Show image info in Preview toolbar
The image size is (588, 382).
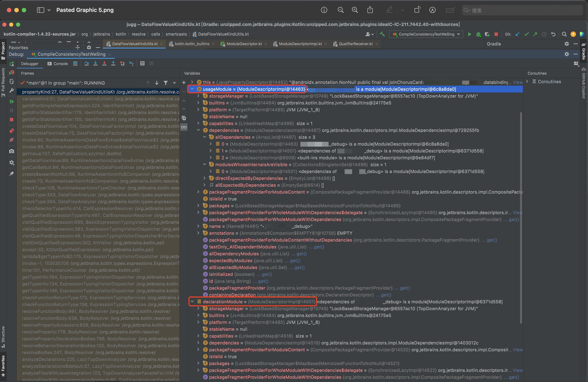tap(324, 10)
